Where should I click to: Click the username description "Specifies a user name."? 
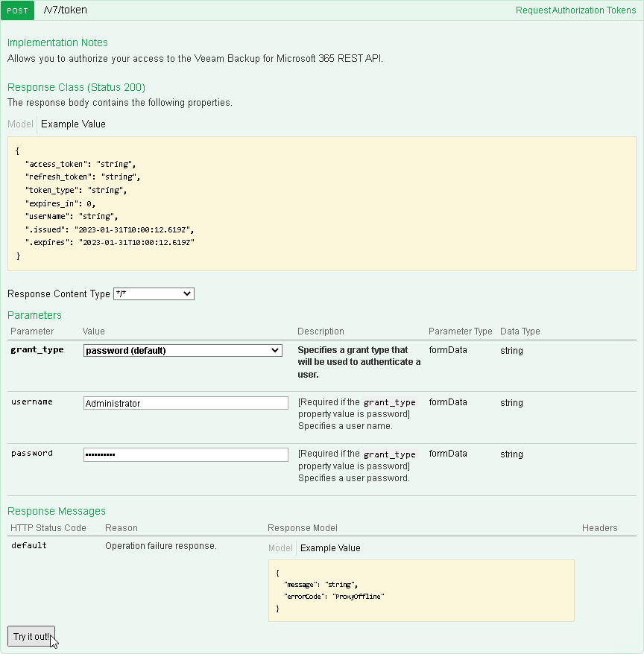[345, 426]
